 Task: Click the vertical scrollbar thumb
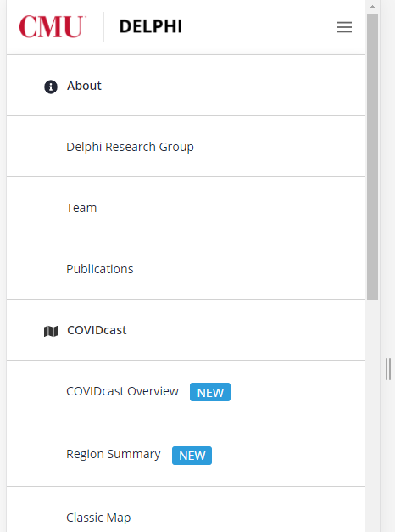pyautogui.click(x=372, y=157)
